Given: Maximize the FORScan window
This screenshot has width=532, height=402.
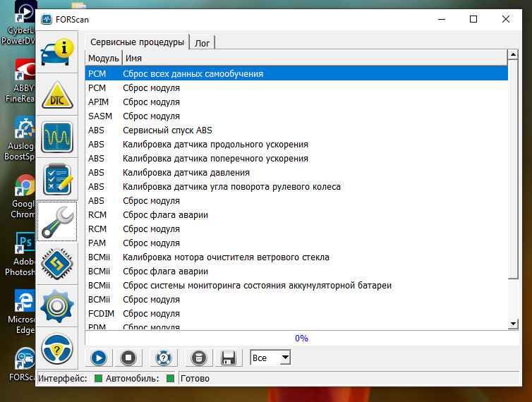Looking at the screenshot, I should tap(473, 19).
